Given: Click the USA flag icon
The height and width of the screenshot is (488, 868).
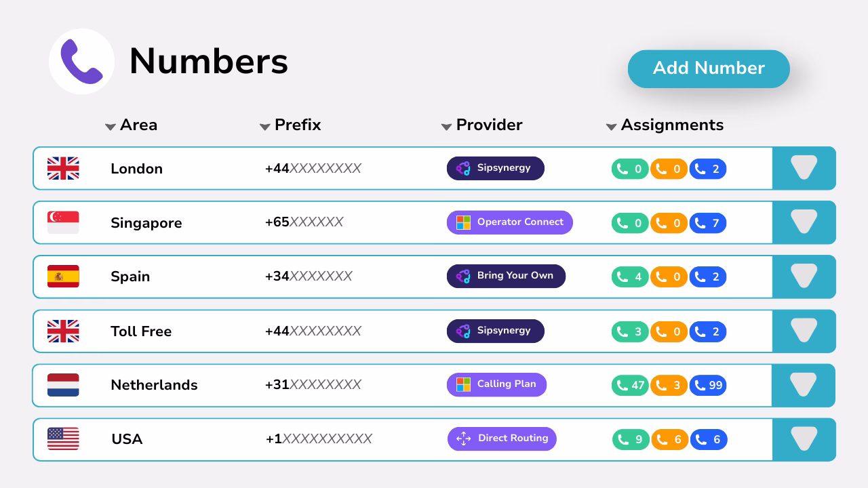Looking at the screenshot, I should click(x=63, y=439).
